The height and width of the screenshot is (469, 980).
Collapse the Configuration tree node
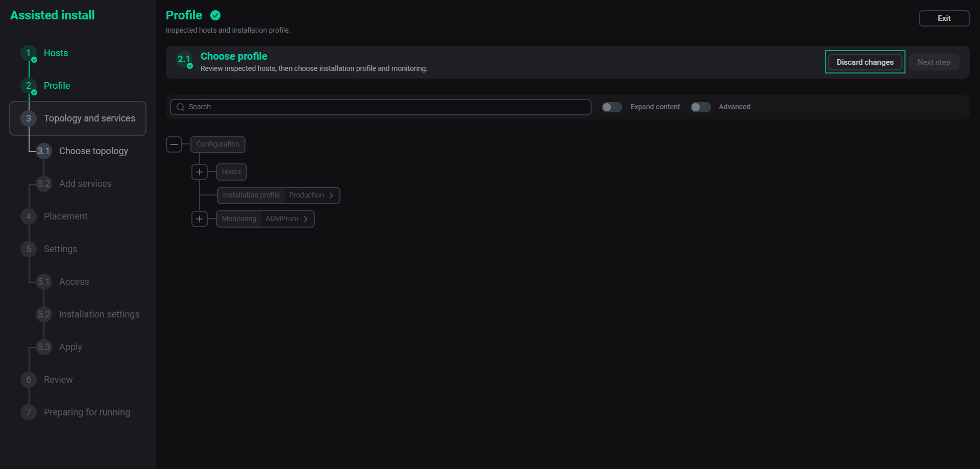[174, 144]
